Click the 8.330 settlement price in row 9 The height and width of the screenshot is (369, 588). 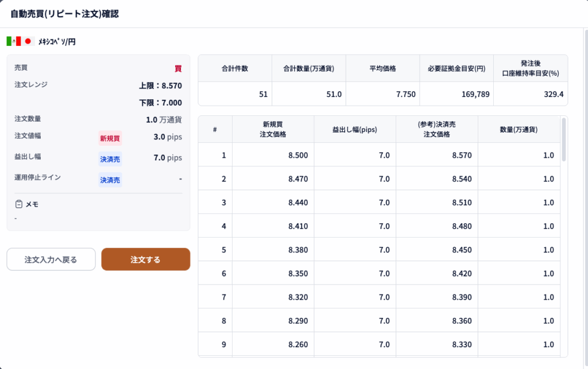click(462, 344)
